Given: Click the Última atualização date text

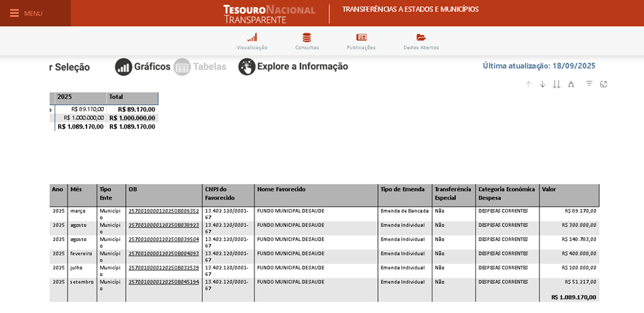Looking at the screenshot, I should 539,66.
